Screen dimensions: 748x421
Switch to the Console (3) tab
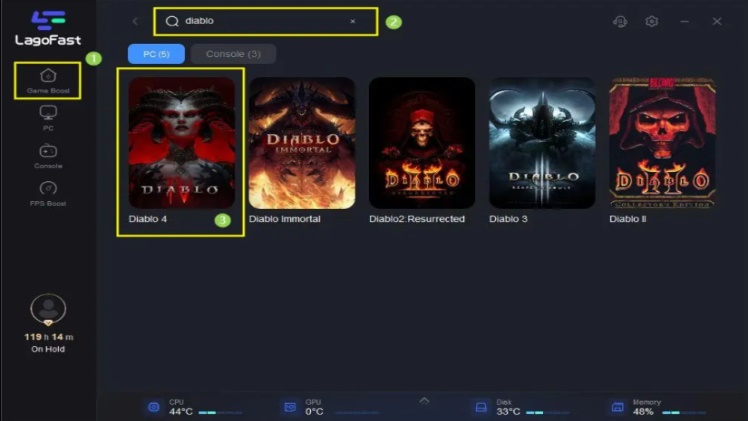click(x=233, y=54)
